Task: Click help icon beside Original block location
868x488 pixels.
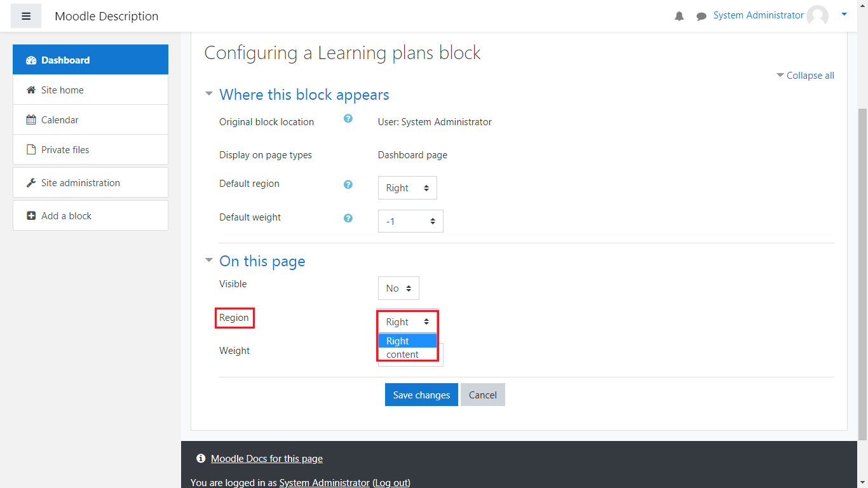Action: 348,118
